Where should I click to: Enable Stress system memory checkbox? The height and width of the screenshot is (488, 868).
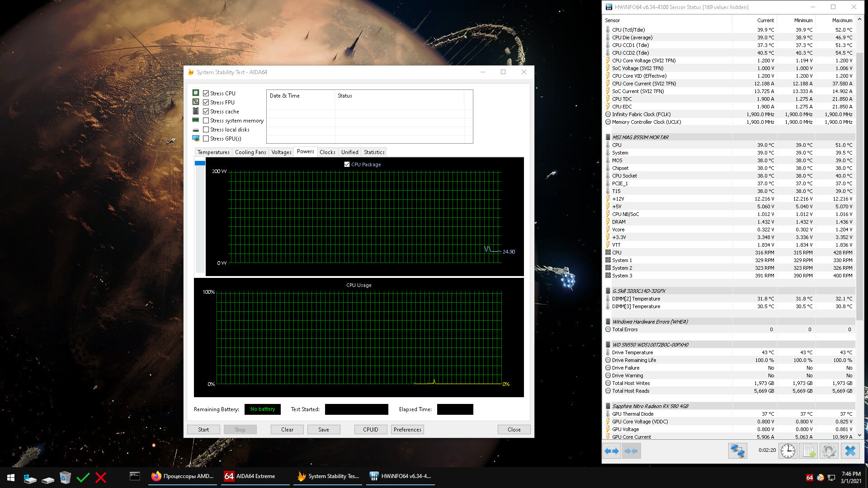206,121
